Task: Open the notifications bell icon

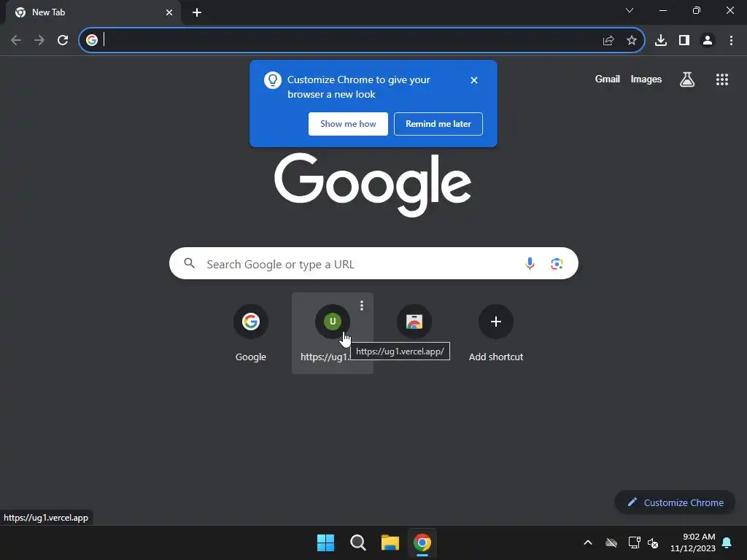Action: (x=727, y=542)
